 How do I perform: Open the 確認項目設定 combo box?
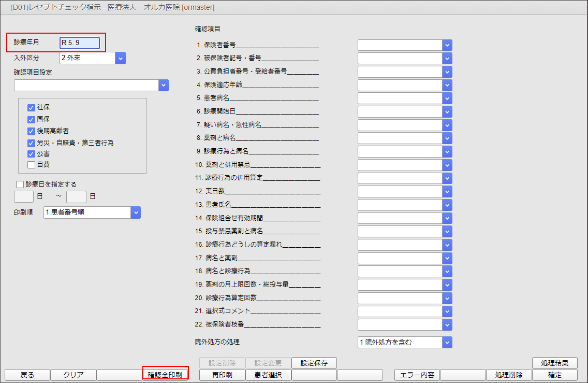click(x=164, y=84)
